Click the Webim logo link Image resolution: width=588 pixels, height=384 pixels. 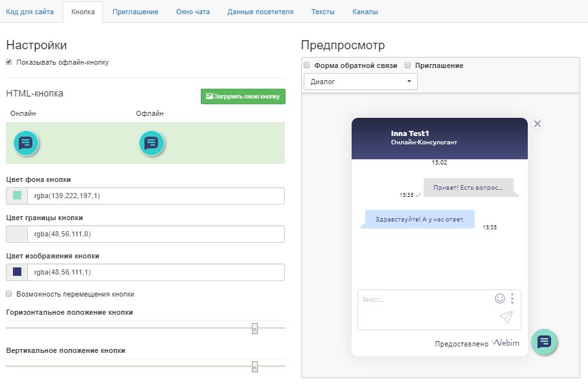(x=506, y=343)
